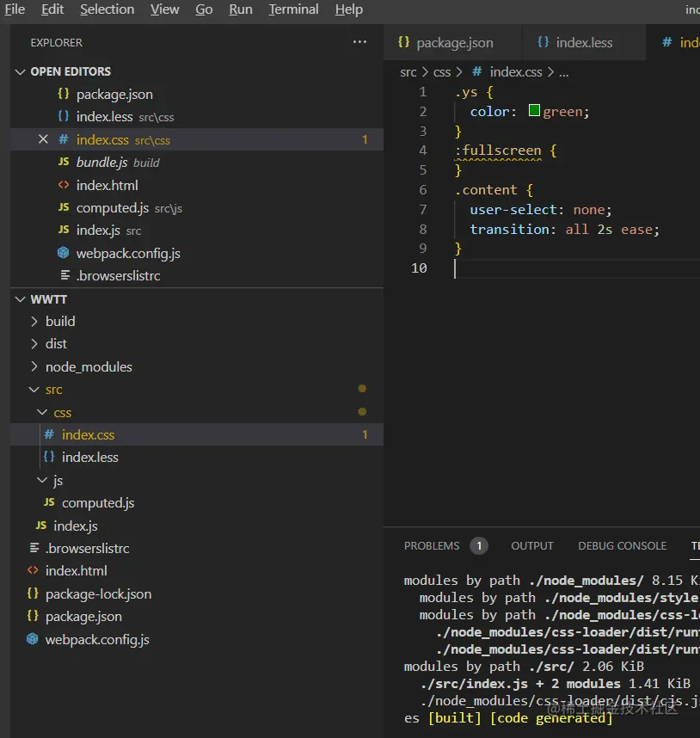The height and width of the screenshot is (738, 700).
Task: Open the OUTPUT panel tab
Action: (532, 546)
